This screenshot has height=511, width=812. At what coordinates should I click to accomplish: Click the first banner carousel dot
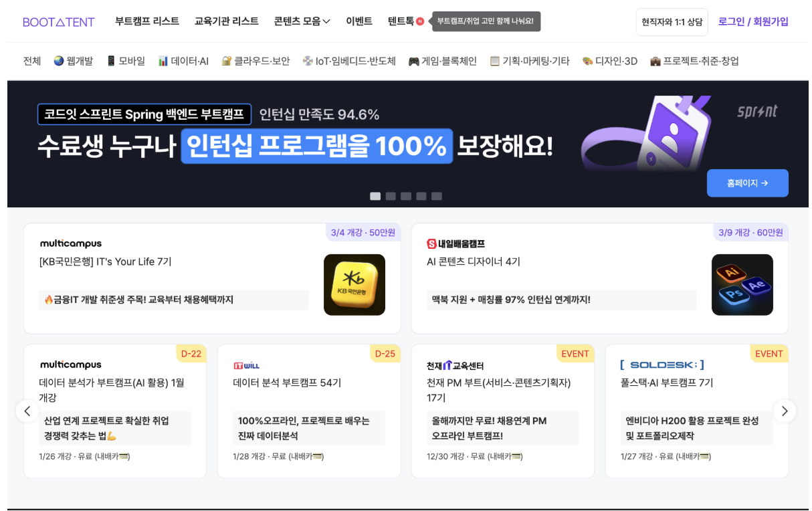tap(375, 196)
